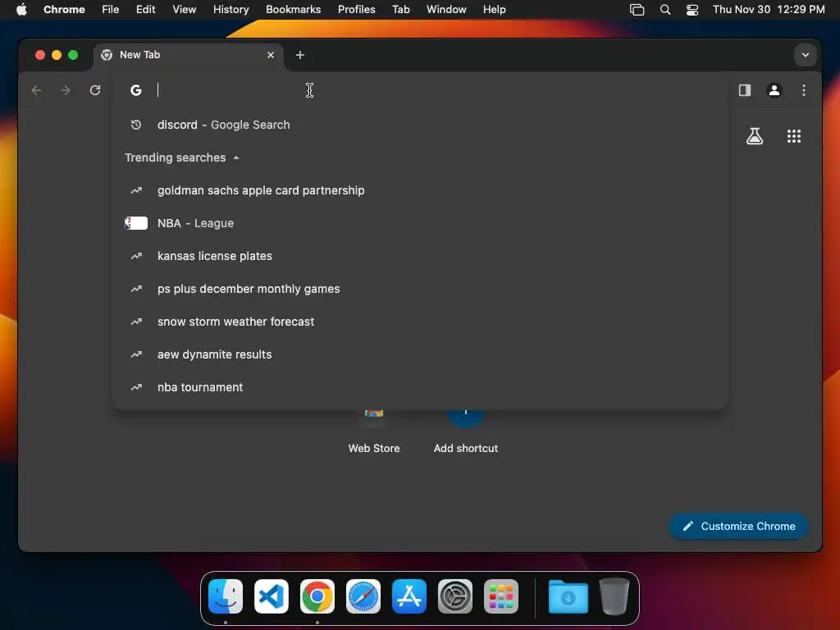Viewport: 840px width, 630px height.
Task: Open Launchpad from the Dock
Action: pyautogui.click(x=501, y=596)
